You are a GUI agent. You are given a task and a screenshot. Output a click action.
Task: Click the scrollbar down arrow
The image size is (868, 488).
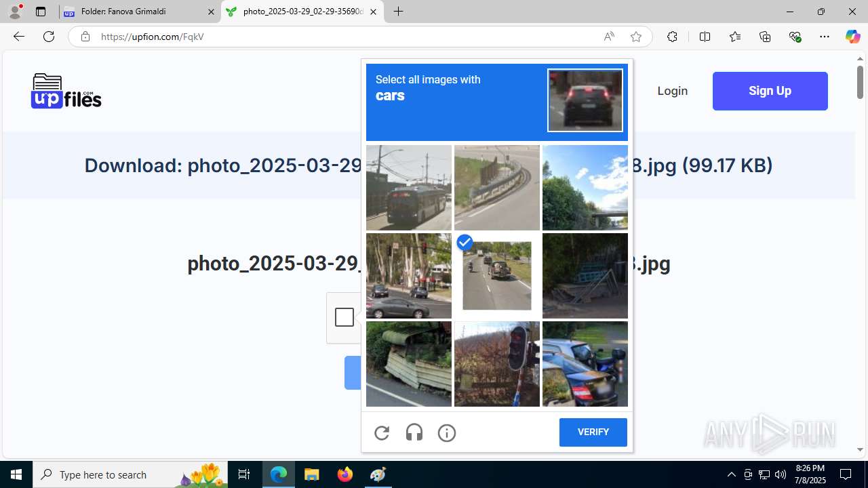point(861,450)
